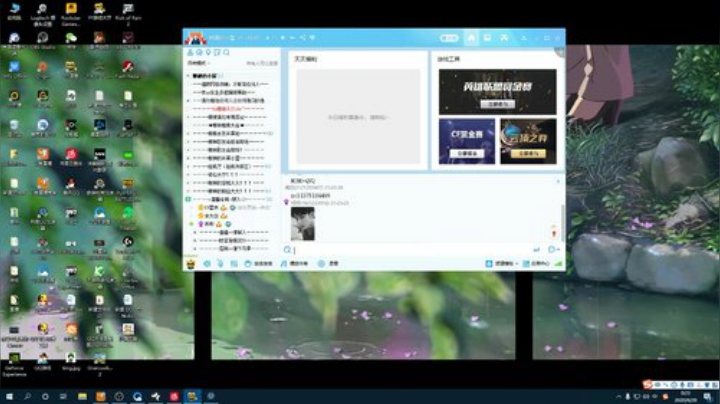The image size is (720, 404).
Task: Click the signup button on CF banner
Action: tap(467, 153)
